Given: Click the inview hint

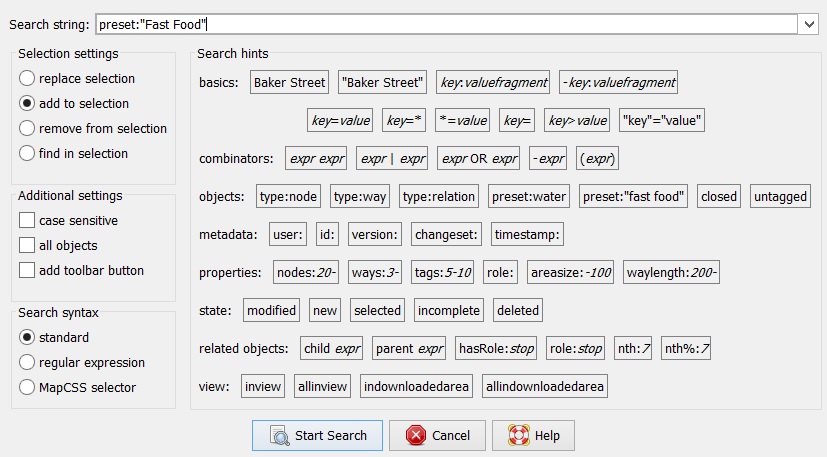Looking at the screenshot, I should [x=263, y=386].
